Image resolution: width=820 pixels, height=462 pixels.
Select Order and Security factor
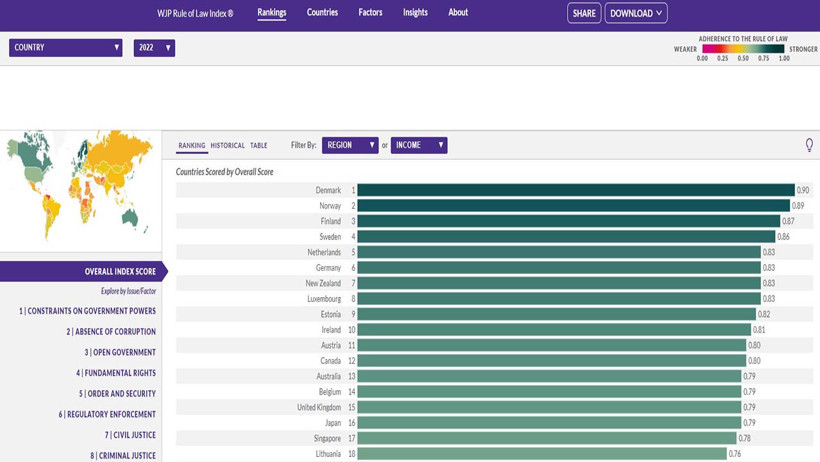point(118,393)
